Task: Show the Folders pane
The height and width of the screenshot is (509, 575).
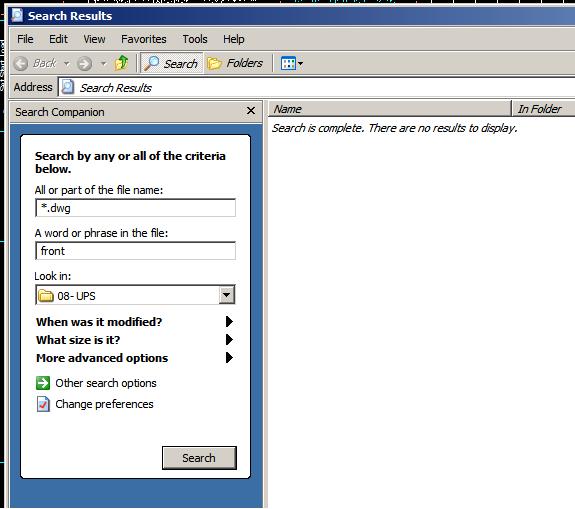Action: 235,63
